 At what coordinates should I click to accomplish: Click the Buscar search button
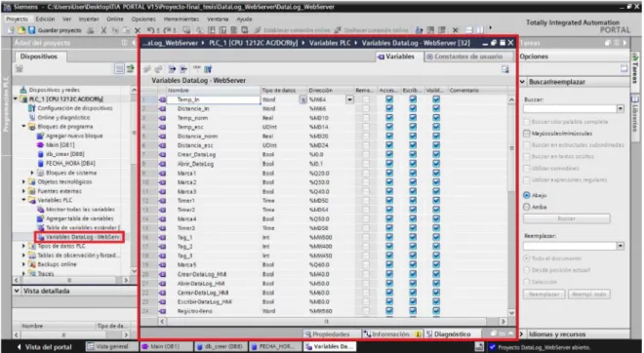click(566, 218)
